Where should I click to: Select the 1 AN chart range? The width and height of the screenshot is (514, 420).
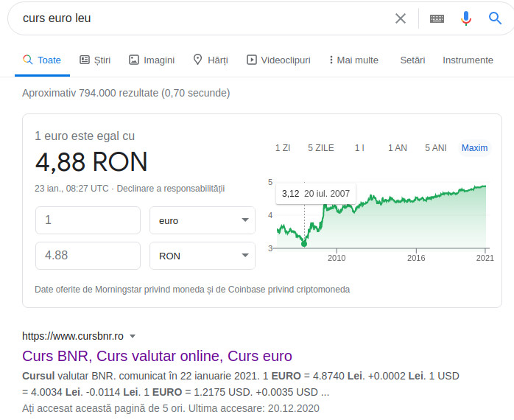click(398, 148)
